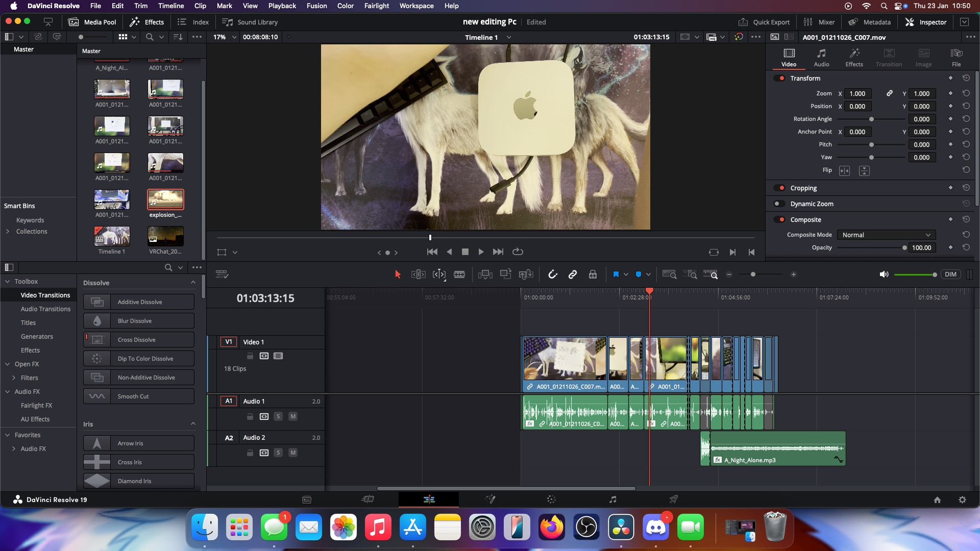Open the Color page icon
The width and height of the screenshot is (980, 551).
[551, 499]
